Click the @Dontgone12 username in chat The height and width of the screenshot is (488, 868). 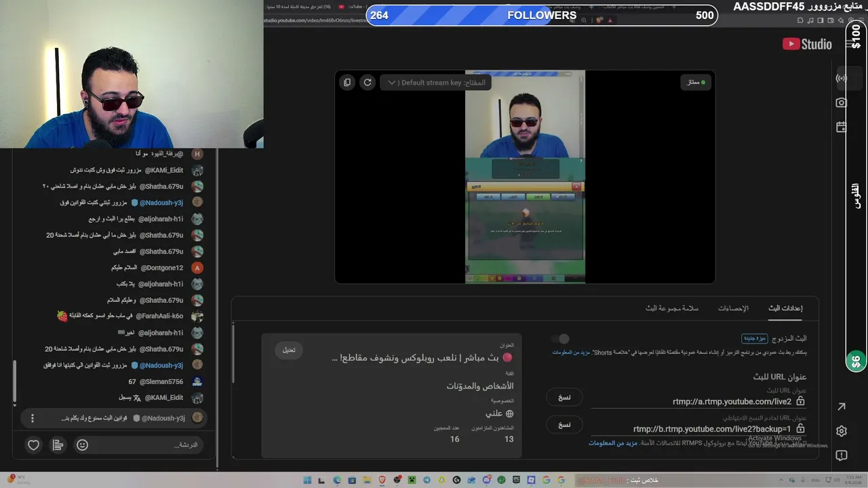pos(161,268)
